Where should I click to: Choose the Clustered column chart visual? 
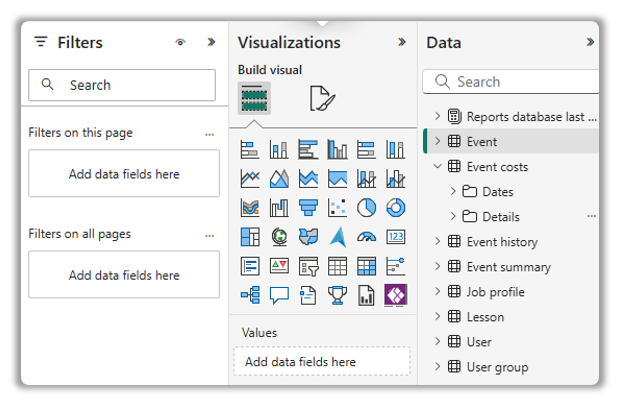pyautogui.click(x=337, y=149)
